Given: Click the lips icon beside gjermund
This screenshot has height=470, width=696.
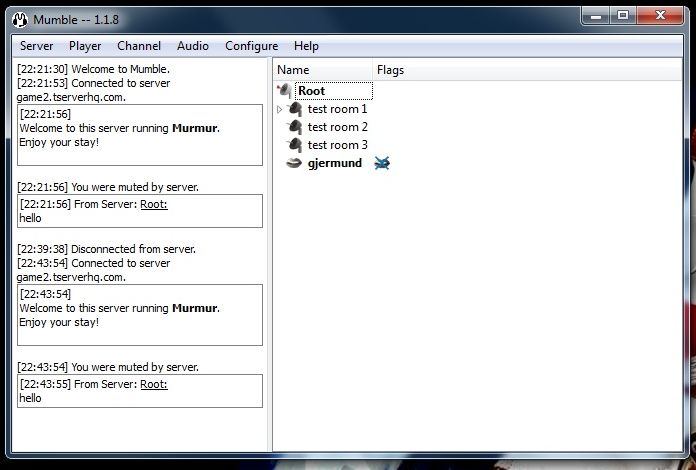Looking at the screenshot, I should (x=294, y=163).
